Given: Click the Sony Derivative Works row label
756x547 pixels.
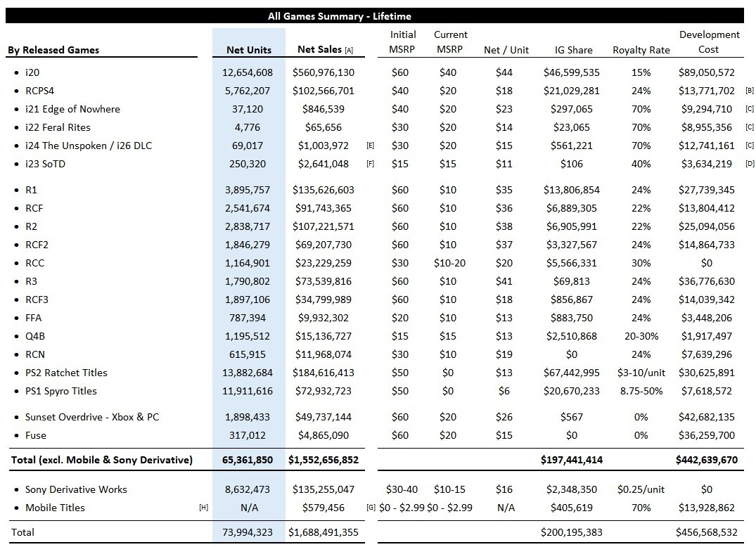Looking at the screenshot, I should tap(76, 489).
